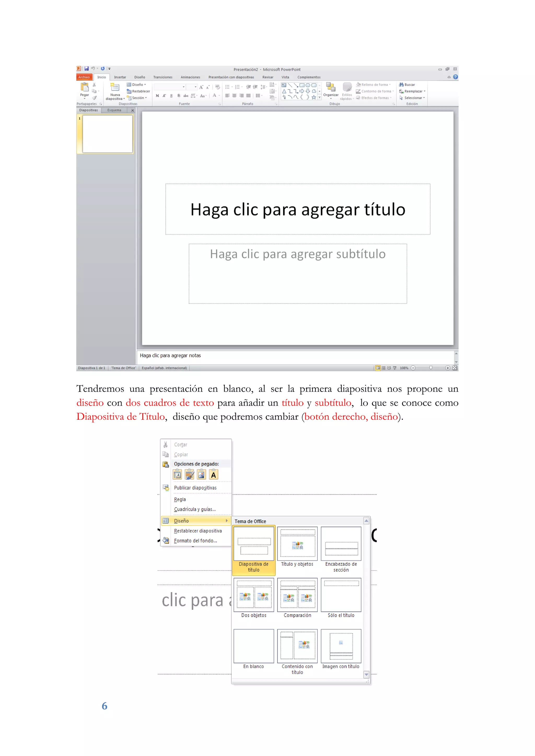Viewport: 535px width, 756px height.
Task: Select slide 1 thumbnail in Diapositivas pane
Action: tap(107, 134)
